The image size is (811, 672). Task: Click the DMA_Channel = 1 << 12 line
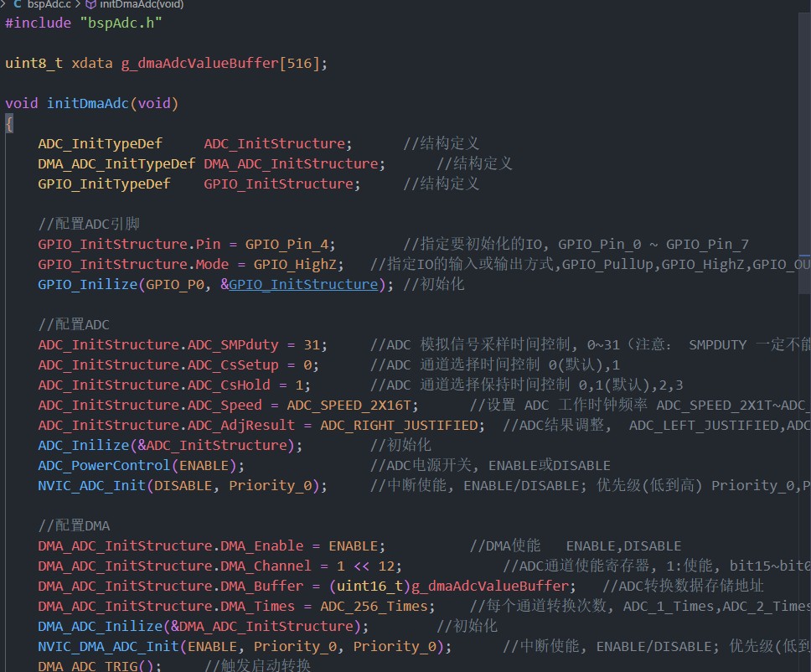click(x=220, y=566)
